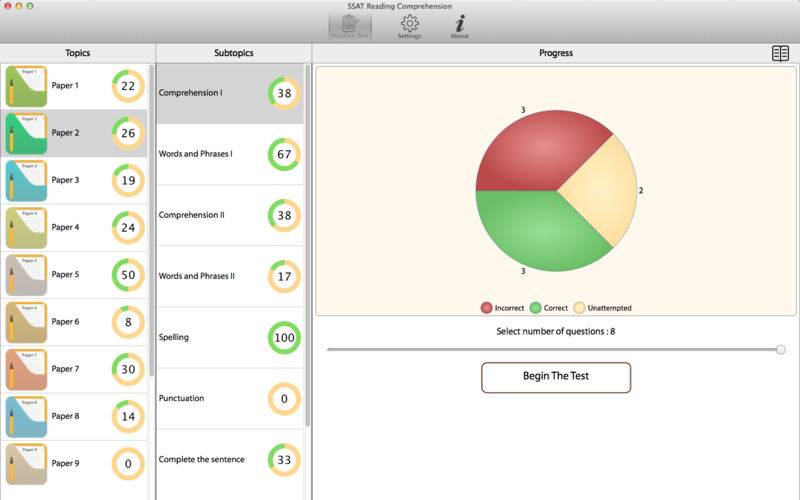
Task: Choose the Punctuation subtopic
Action: [230, 399]
